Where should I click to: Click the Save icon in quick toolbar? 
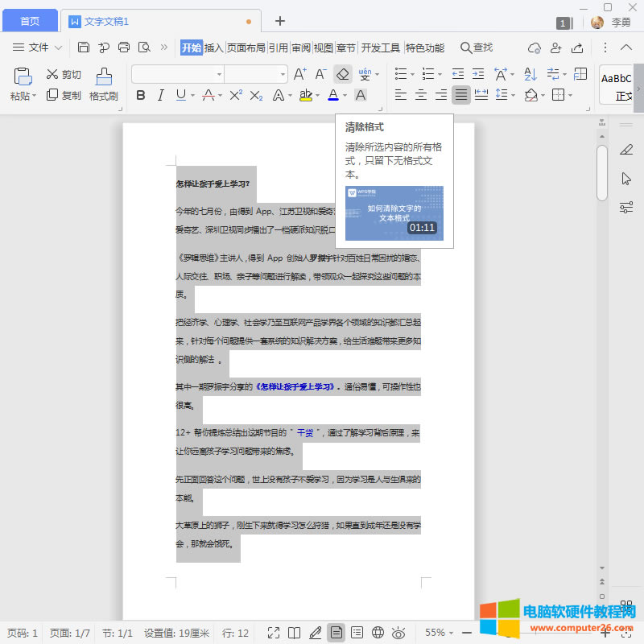click(x=84, y=47)
